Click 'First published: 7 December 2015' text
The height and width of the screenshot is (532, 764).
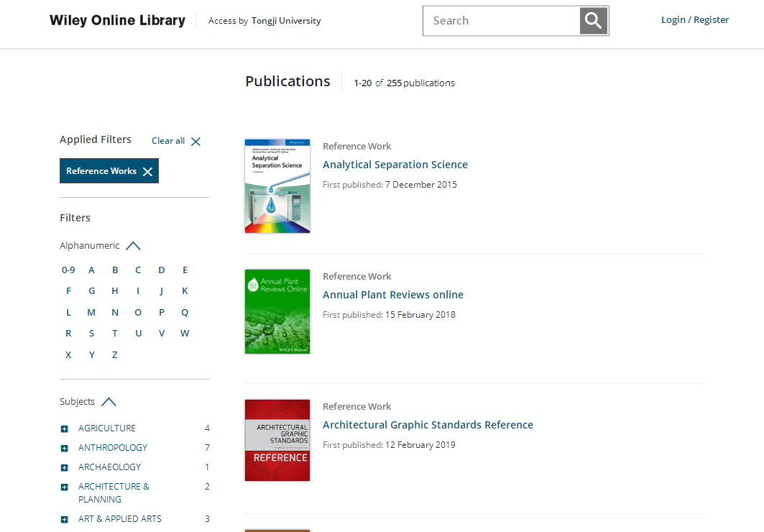(x=390, y=185)
